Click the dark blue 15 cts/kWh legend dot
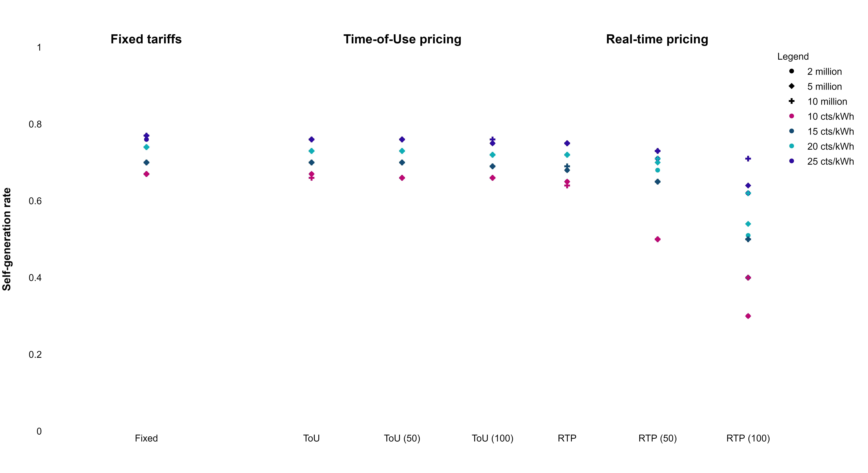 [x=791, y=131]
